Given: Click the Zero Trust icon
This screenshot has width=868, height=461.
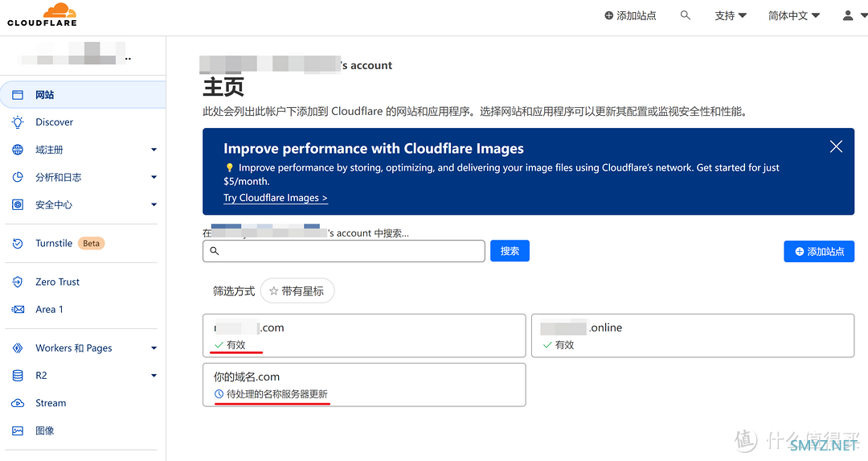Looking at the screenshot, I should (18, 282).
